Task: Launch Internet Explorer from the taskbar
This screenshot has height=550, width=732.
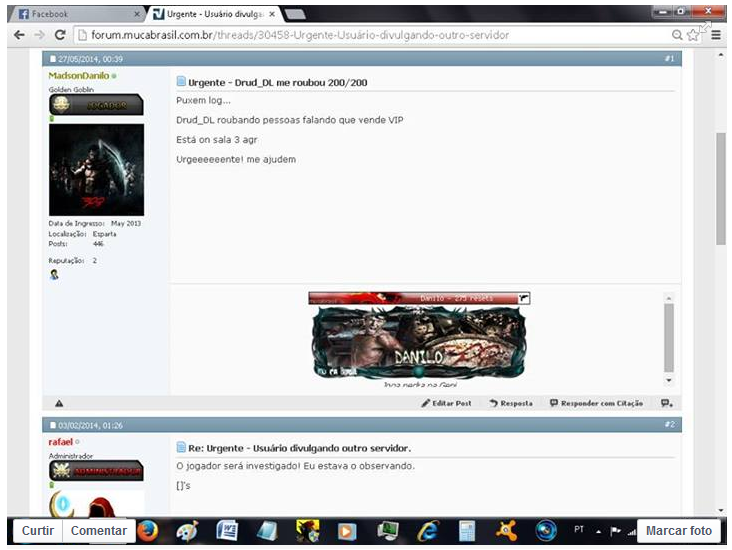Action: pos(428,531)
